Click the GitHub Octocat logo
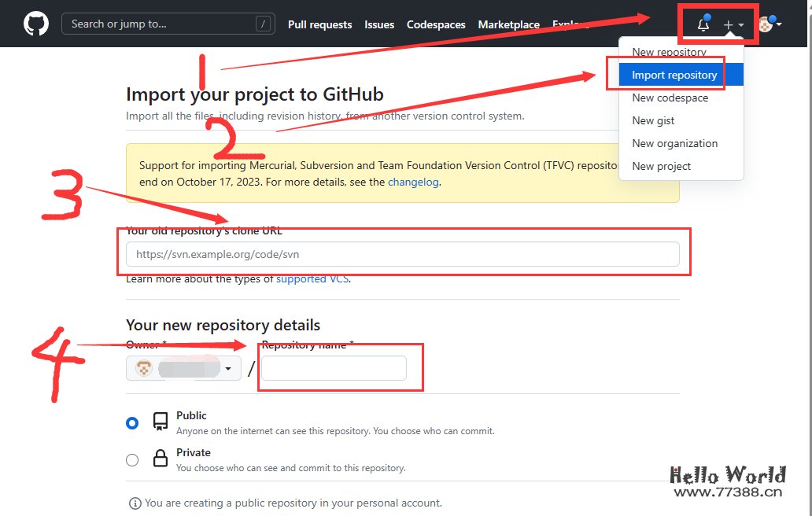 (x=36, y=24)
